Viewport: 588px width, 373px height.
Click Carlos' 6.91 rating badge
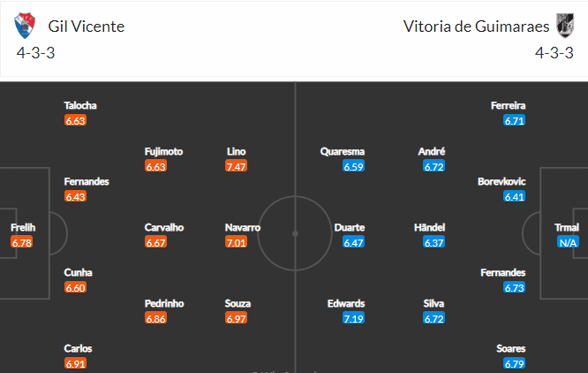pyautogui.click(x=75, y=363)
